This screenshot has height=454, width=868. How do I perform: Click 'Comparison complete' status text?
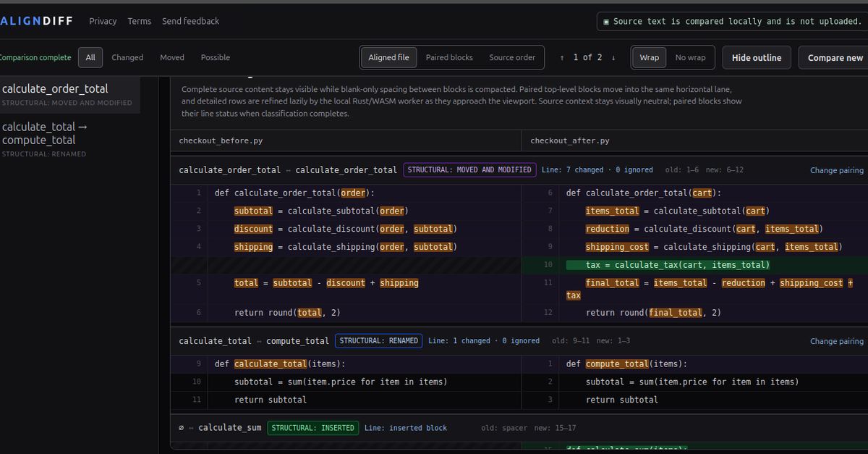tap(35, 58)
